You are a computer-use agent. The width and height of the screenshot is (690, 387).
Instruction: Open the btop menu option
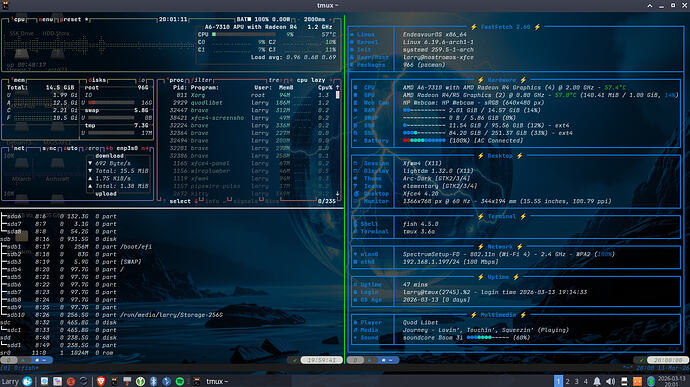click(x=46, y=19)
